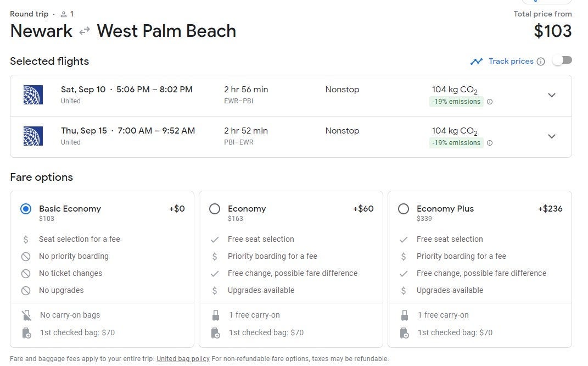Enable the Track prices toggle
The width and height of the screenshot is (588, 366).
(562, 60)
